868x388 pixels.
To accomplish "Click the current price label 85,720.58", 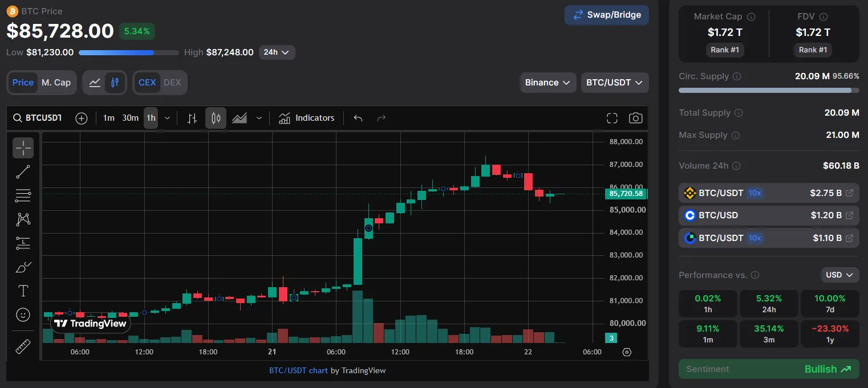I will pos(626,194).
